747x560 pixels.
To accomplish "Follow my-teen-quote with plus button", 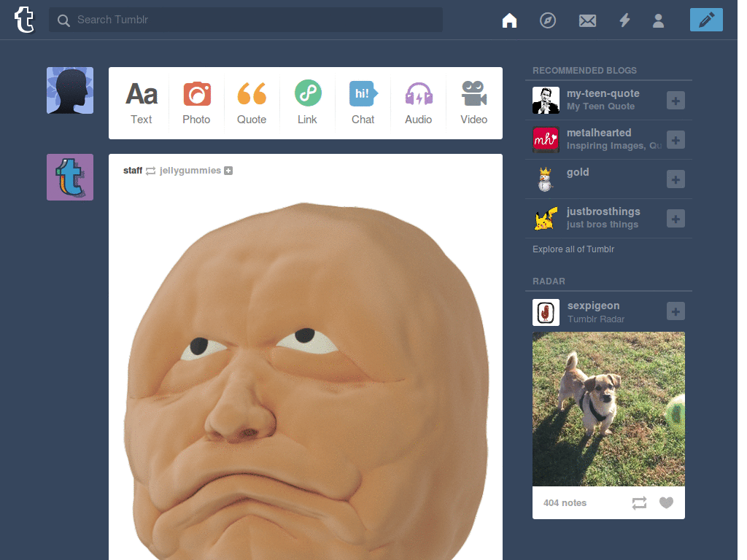I will point(676,101).
